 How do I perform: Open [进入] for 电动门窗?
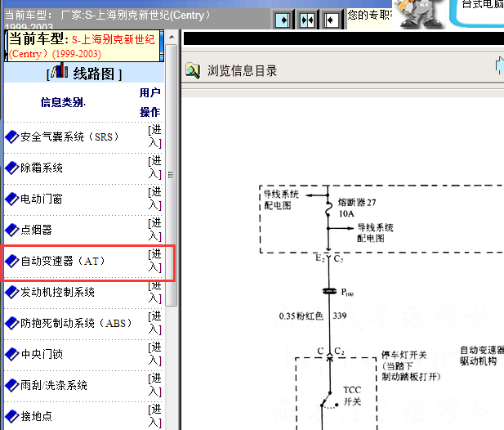click(154, 199)
